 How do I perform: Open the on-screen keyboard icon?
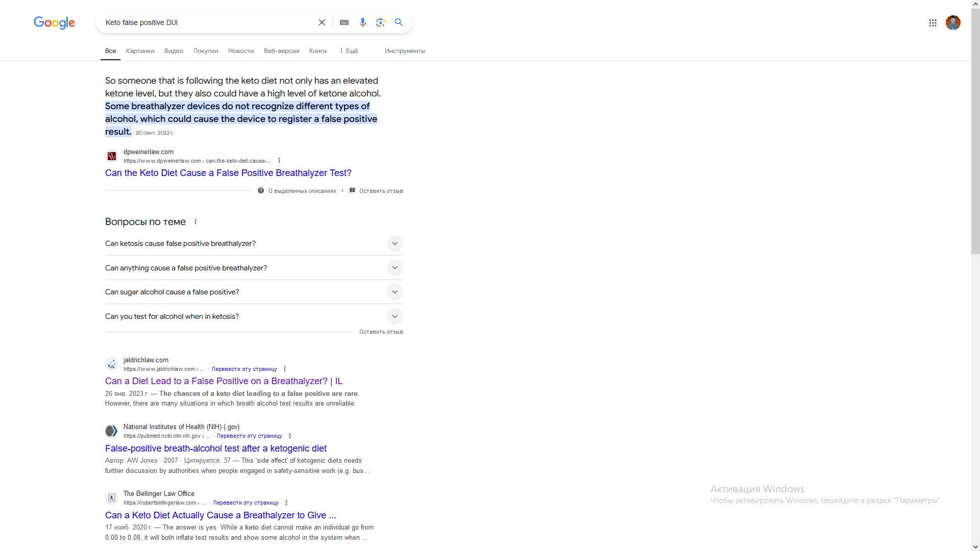coord(345,22)
